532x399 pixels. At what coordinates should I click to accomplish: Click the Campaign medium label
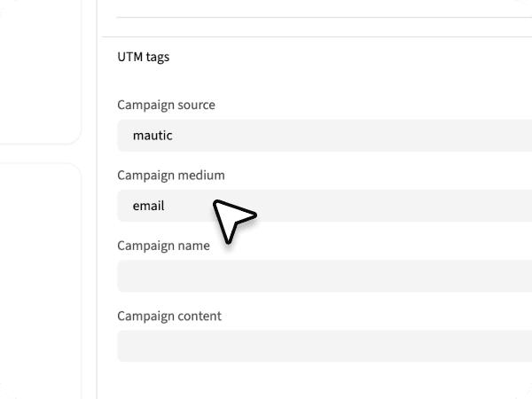point(170,176)
